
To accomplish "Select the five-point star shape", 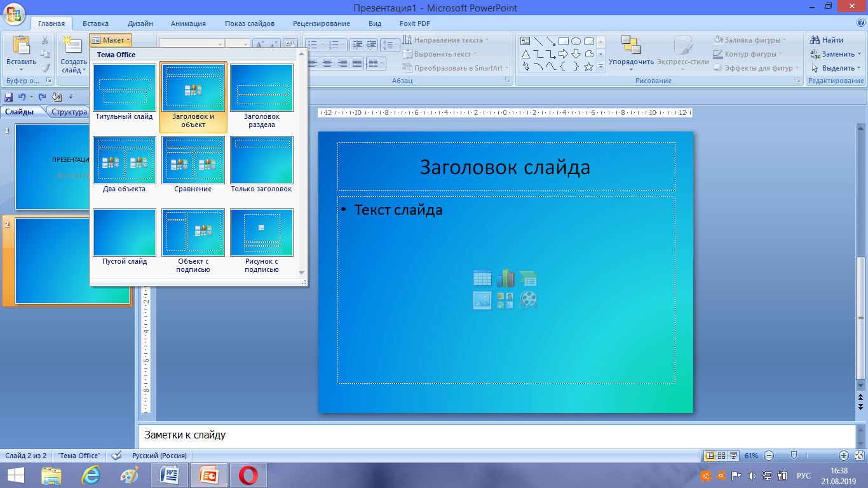I will (x=588, y=67).
